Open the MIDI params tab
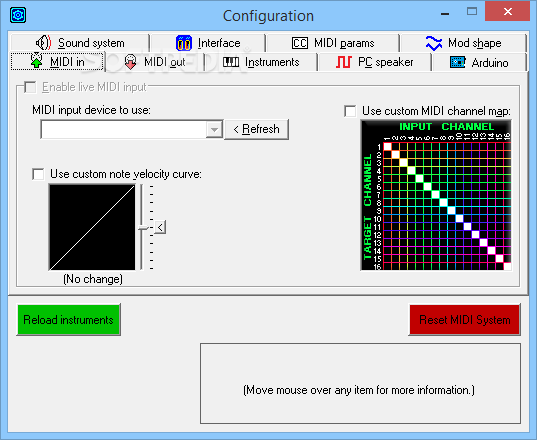The width and height of the screenshot is (537, 440). [333, 43]
